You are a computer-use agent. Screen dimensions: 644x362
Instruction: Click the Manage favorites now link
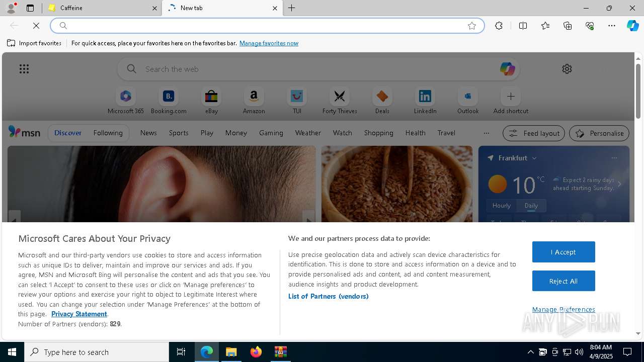click(269, 43)
